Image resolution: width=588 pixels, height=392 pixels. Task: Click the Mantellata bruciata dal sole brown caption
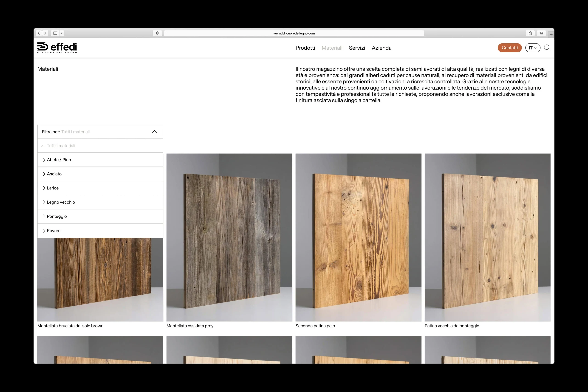click(x=71, y=326)
